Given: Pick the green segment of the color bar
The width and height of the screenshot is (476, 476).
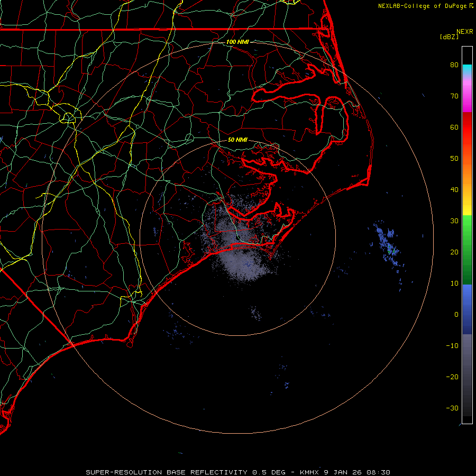Looking at the screenshot, I should tap(467, 250).
